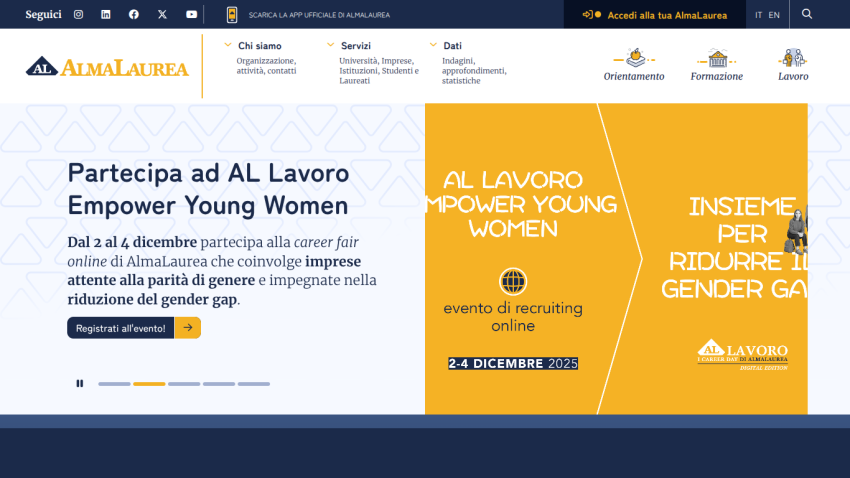Jump to the fourth carousel slide indicator
Image resolution: width=850 pixels, height=478 pixels.
pyautogui.click(x=219, y=384)
